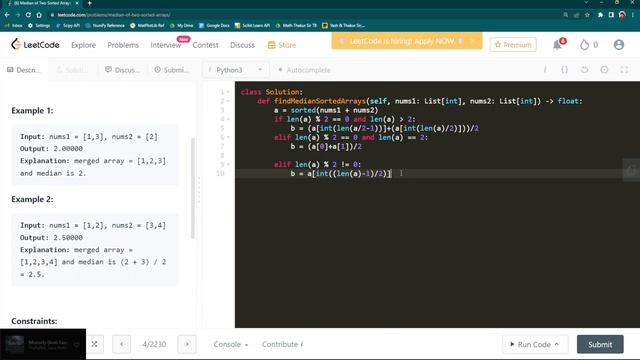Open the Contest page
The width and height of the screenshot is (640, 360).
(205, 45)
